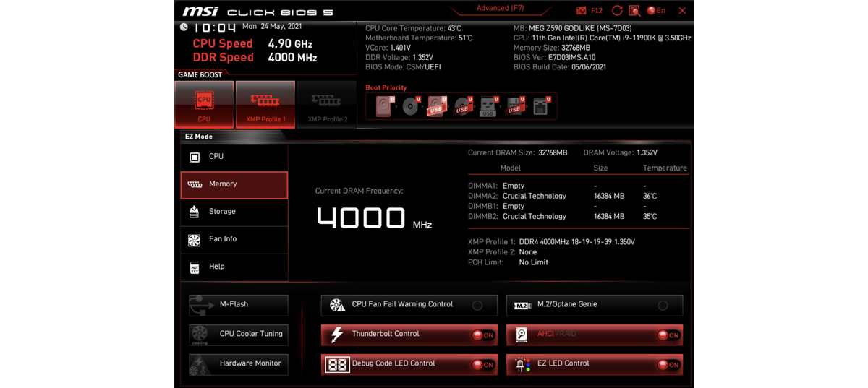Turn off Debug Code LED Control

point(482,365)
